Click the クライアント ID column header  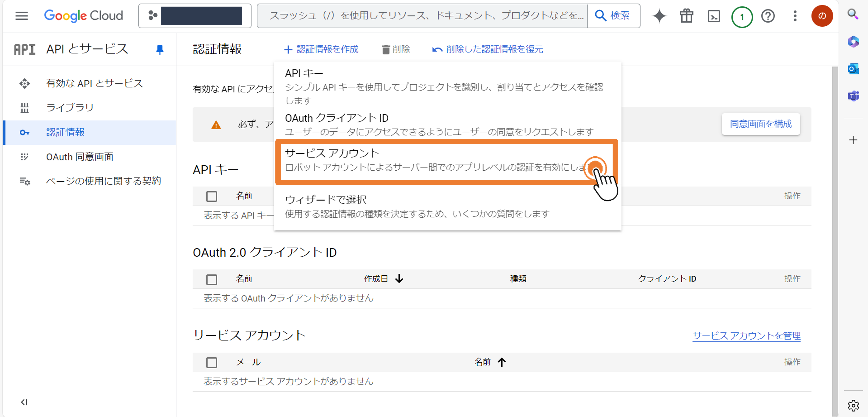[x=667, y=279]
